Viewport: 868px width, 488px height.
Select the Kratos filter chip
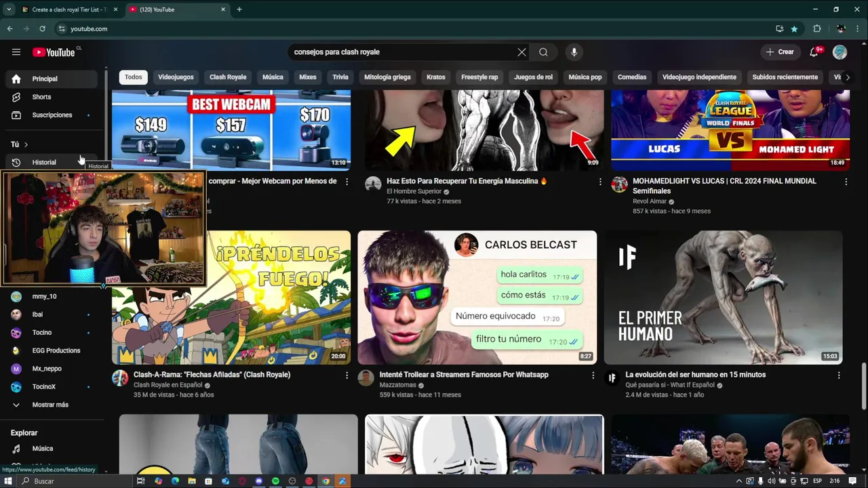pyautogui.click(x=436, y=77)
